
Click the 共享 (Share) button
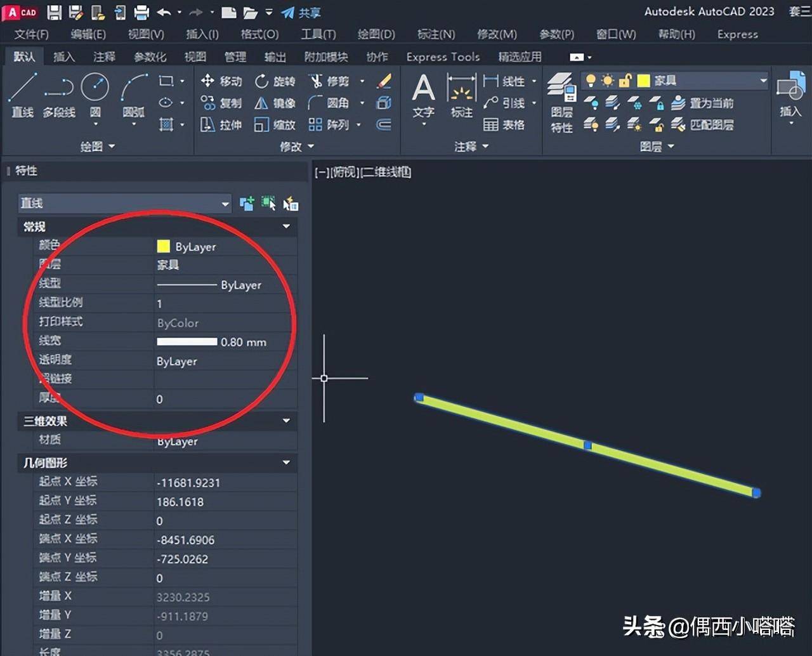(x=301, y=13)
